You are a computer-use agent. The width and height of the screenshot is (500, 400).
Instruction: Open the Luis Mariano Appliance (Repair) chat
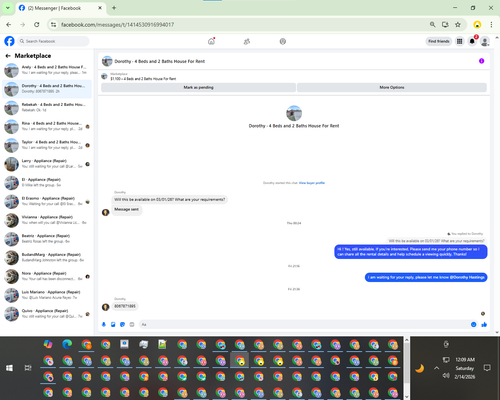coord(47,295)
